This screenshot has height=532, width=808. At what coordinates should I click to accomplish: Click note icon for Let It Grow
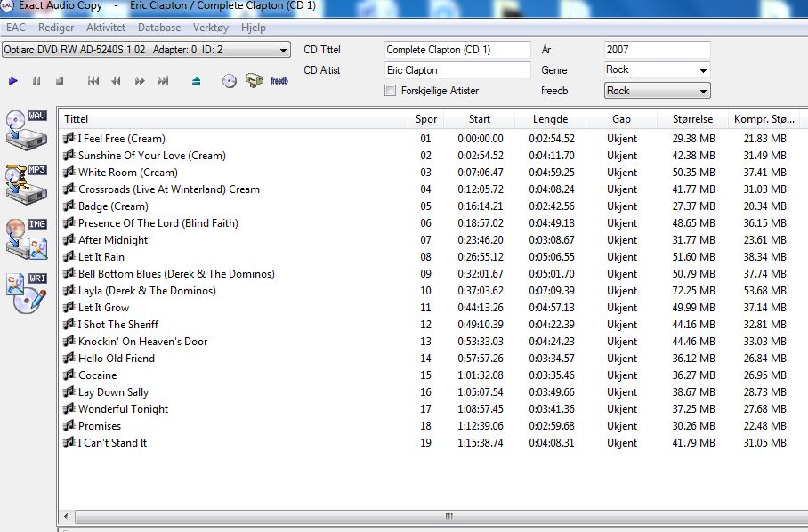click(x=69, y=308)
